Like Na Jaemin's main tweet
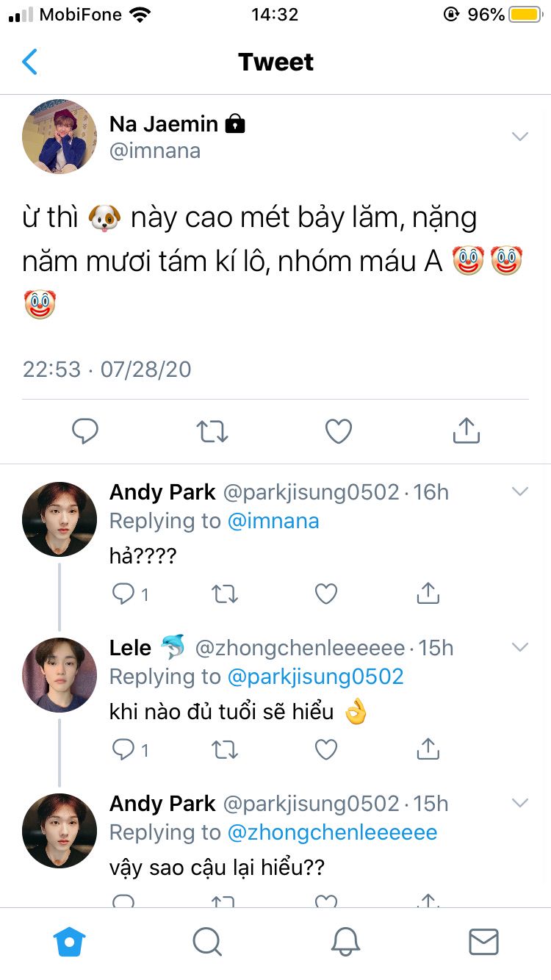Screen dimensions: 551x980 339,431
